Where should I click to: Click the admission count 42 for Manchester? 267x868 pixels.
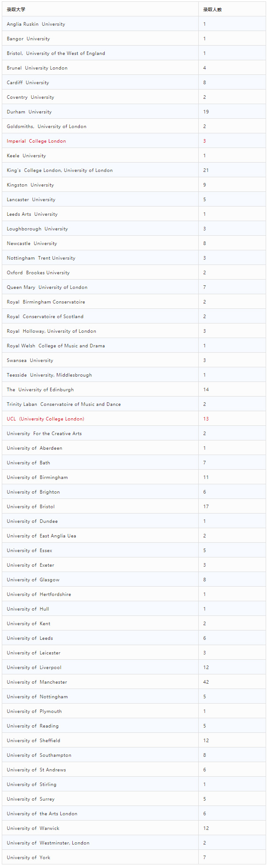[x=206, y=682]
